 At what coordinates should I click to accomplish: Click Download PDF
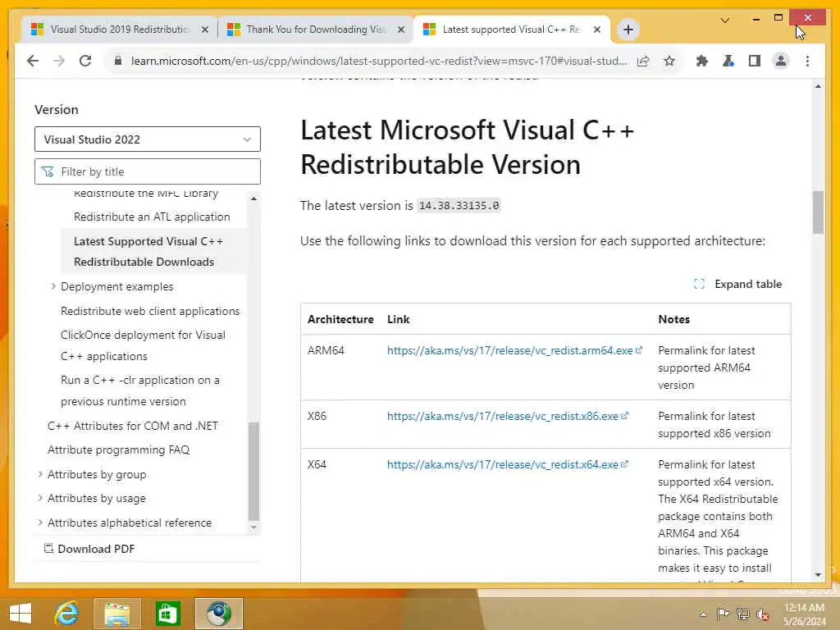(x=89, y=549)
